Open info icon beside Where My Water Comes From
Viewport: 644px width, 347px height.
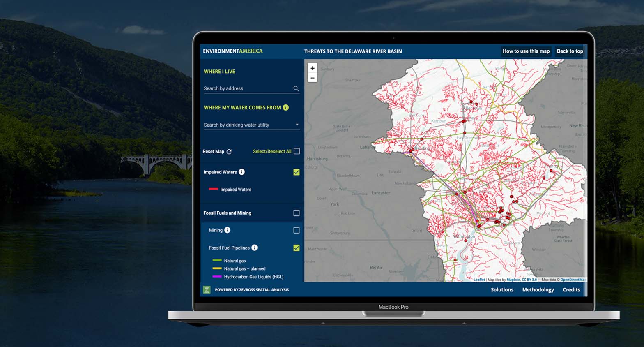[286, 107]
